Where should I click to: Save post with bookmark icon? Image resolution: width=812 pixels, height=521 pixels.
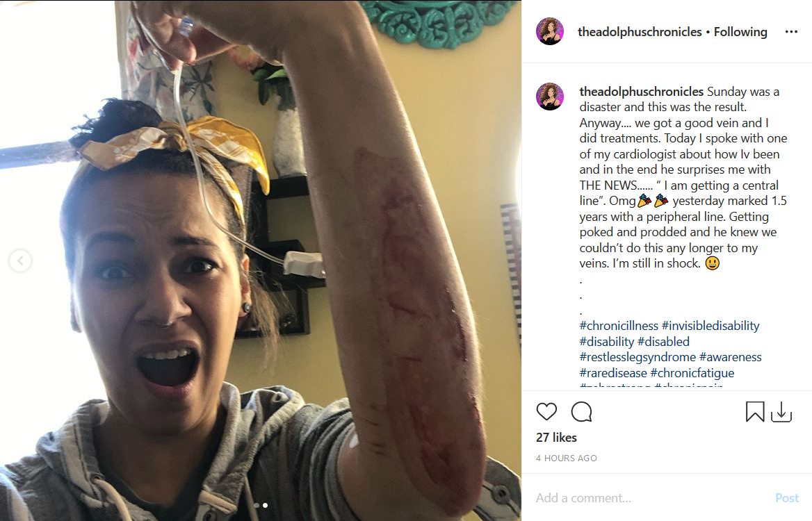click(755, 412)
